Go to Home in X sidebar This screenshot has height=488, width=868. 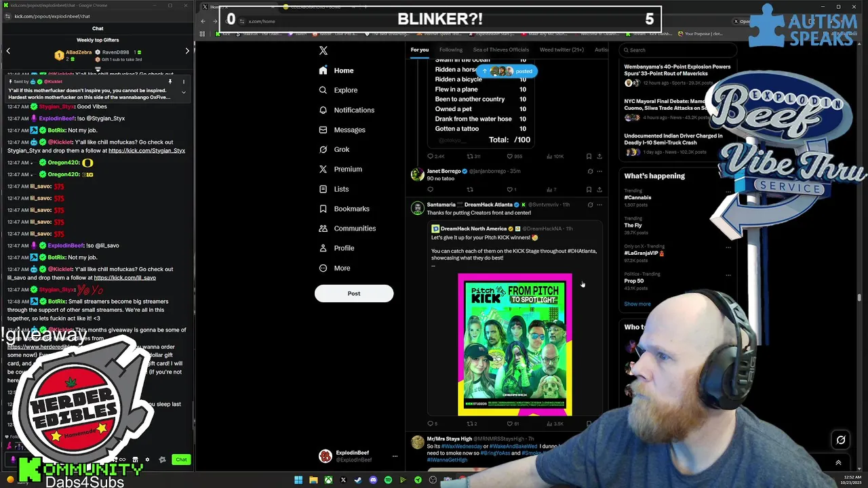[336, 70]
